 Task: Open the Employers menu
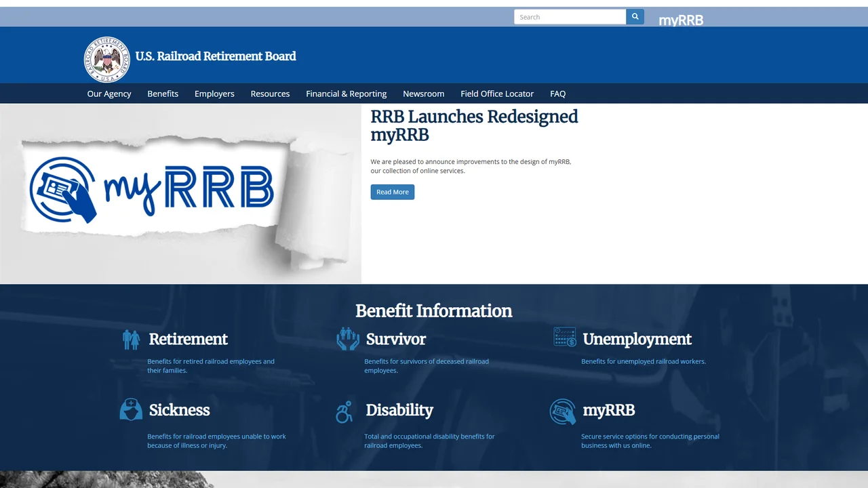[214, 94]
